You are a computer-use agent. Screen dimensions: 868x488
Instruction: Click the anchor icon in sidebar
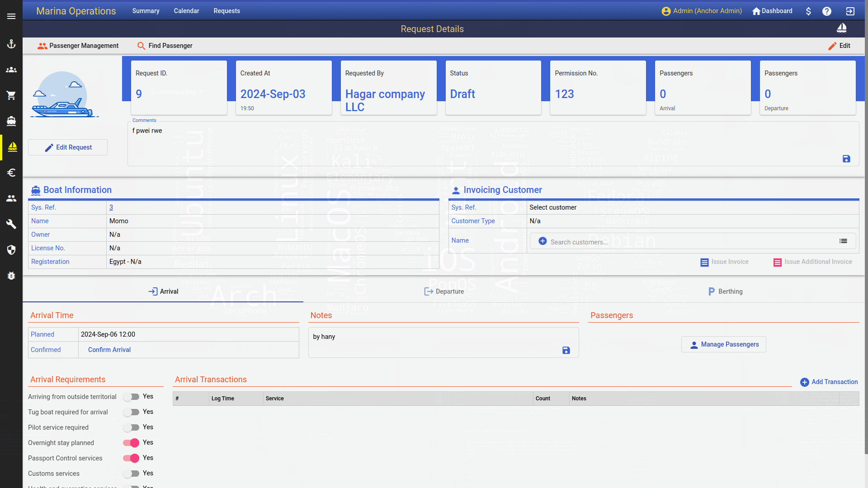11,44
